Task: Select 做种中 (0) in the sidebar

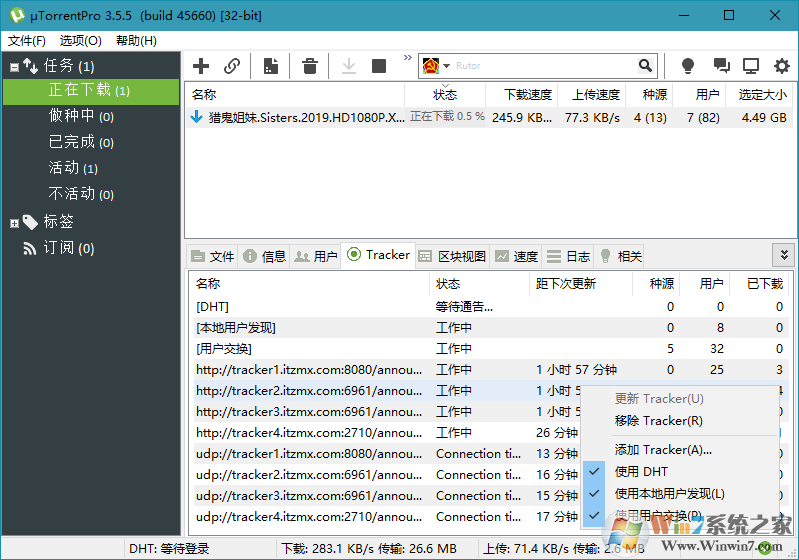Action: (81, 116)
